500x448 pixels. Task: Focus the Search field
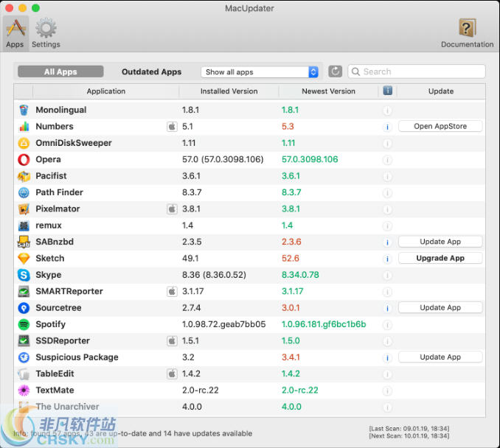click(417, 71)
